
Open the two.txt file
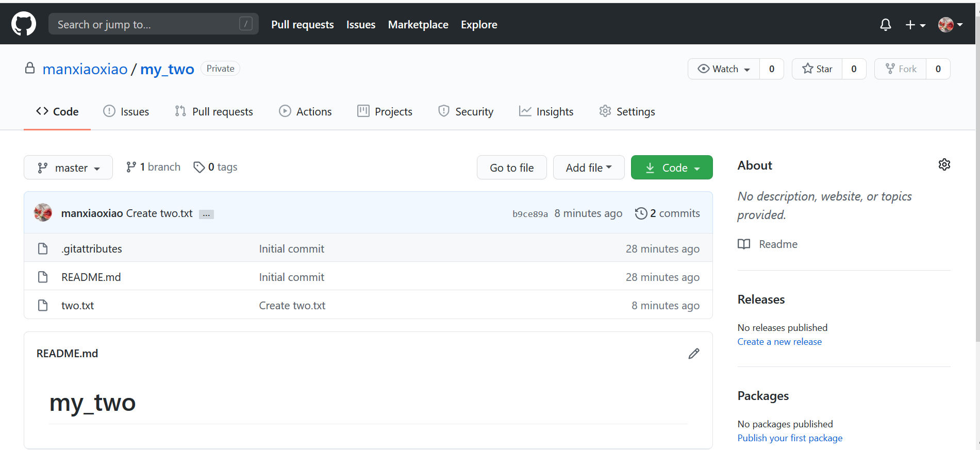[78, 306]
